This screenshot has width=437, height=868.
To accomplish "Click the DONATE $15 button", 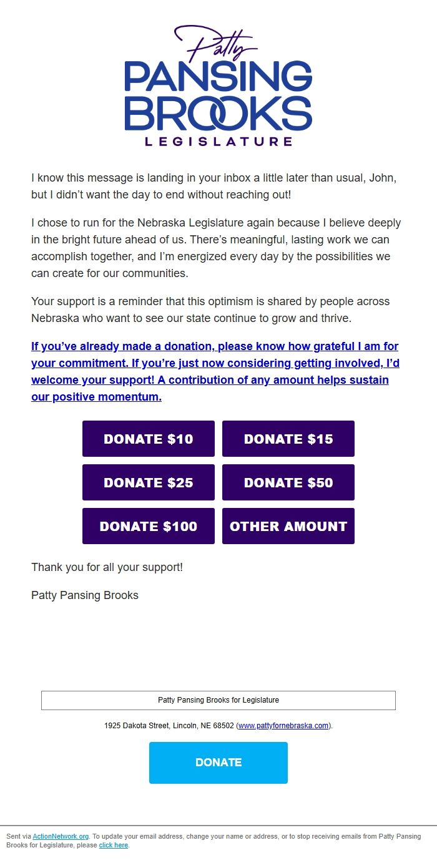I will click(288, 439).
